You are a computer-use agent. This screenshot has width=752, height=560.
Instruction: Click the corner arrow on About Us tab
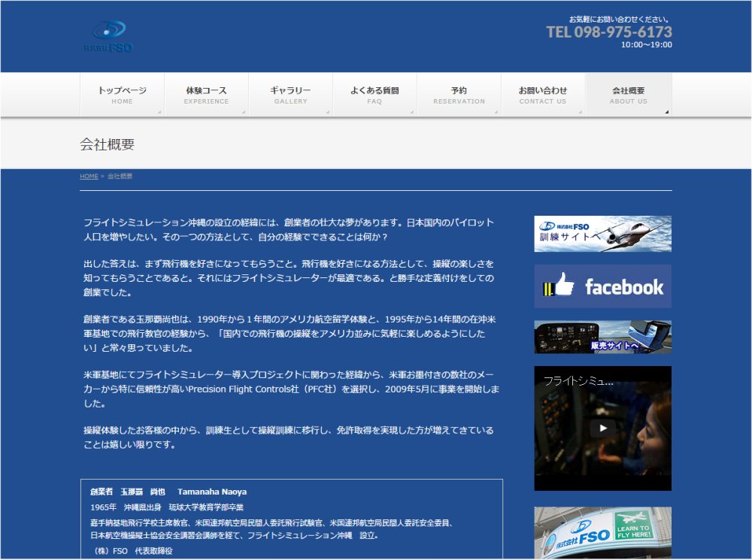point(666,112)
